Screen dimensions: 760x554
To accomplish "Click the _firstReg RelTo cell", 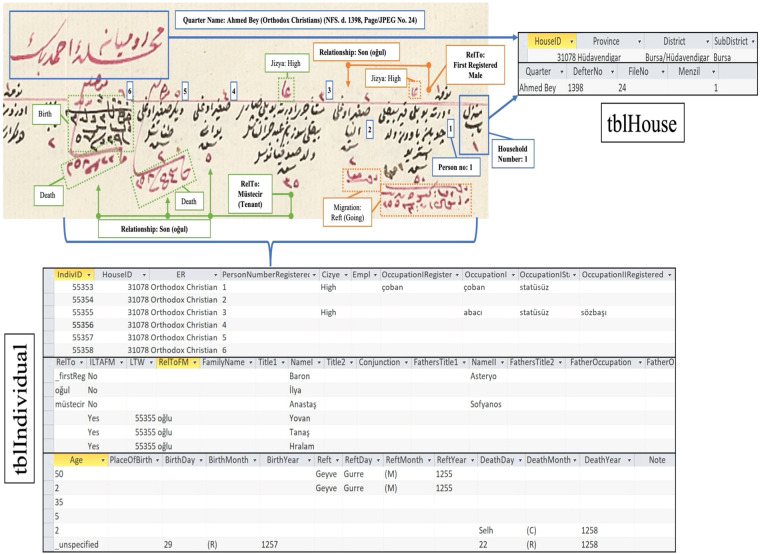I will coord(70,376).
